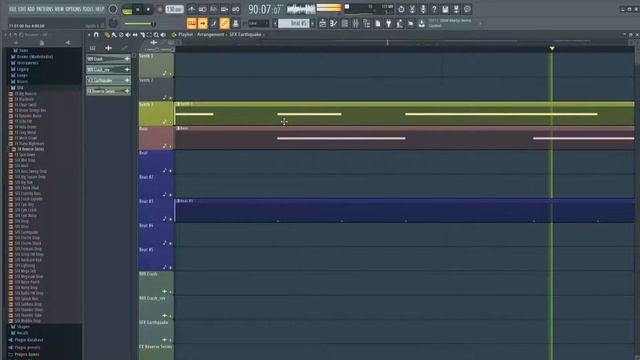Toggle the orange multilink to controllers button
The height and width of the screenshot is (360, 640).
tap(224, 24)
